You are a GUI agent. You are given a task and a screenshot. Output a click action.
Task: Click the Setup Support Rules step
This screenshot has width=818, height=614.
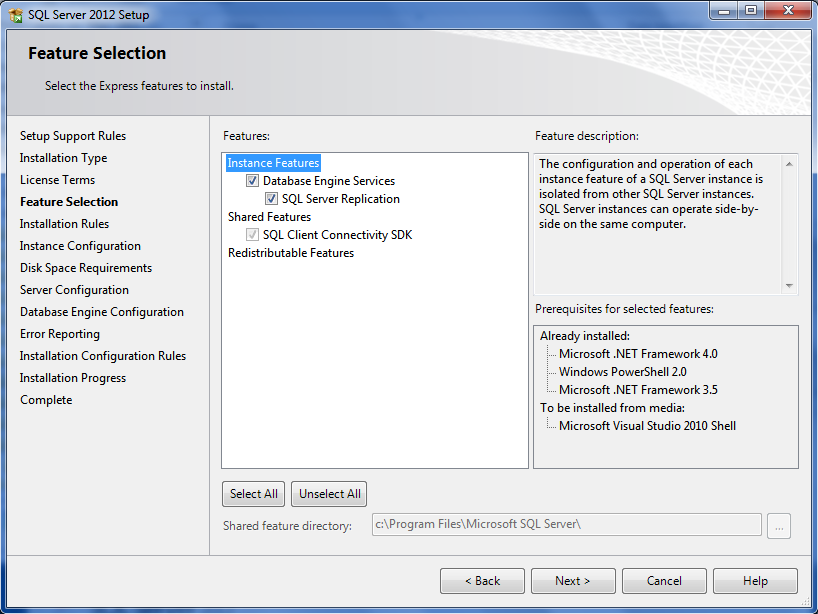click(73, 136)
